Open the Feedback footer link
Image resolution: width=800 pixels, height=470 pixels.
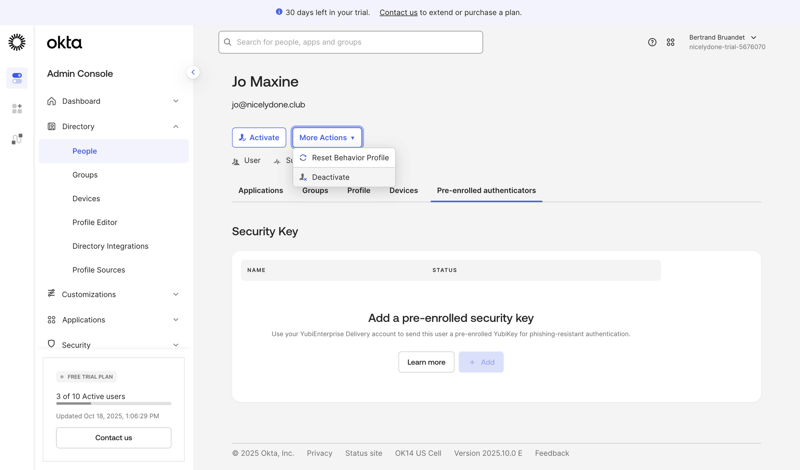pyautogui.click(x=552, y=453)
